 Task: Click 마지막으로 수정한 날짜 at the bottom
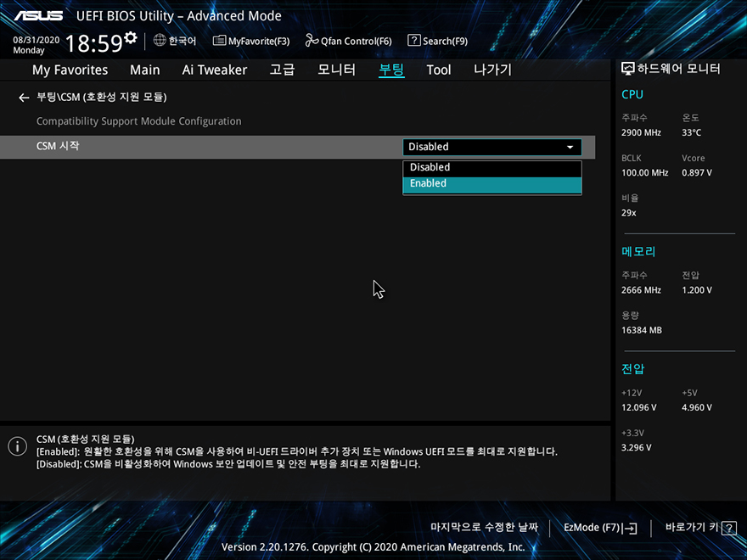pyautogui.click(x=484, y=527)
